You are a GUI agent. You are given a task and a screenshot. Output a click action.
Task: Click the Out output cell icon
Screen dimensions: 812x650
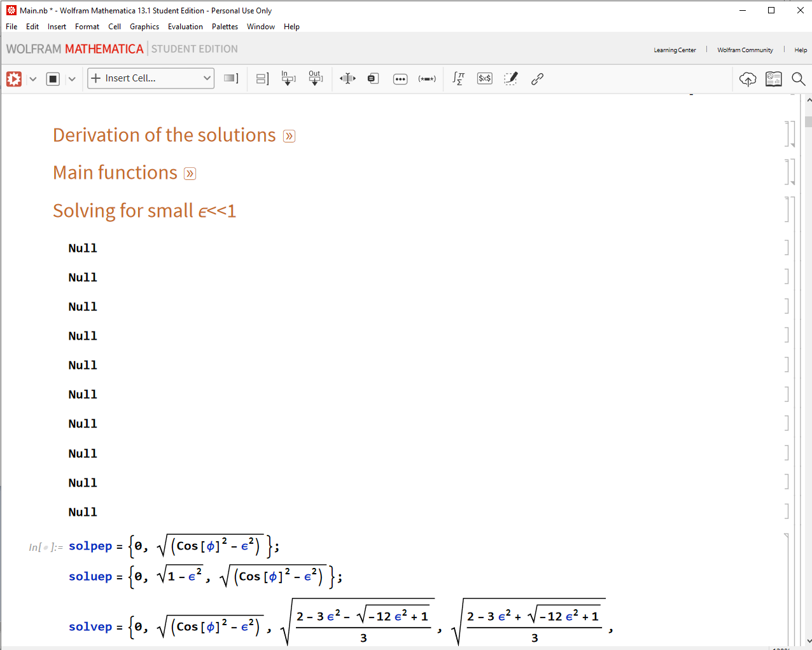tap(315, 78)
